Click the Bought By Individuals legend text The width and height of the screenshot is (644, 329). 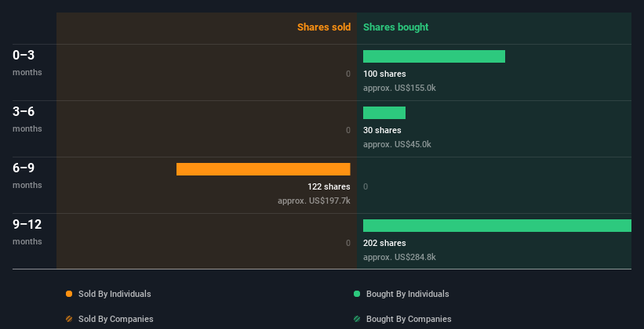[407, 294]
